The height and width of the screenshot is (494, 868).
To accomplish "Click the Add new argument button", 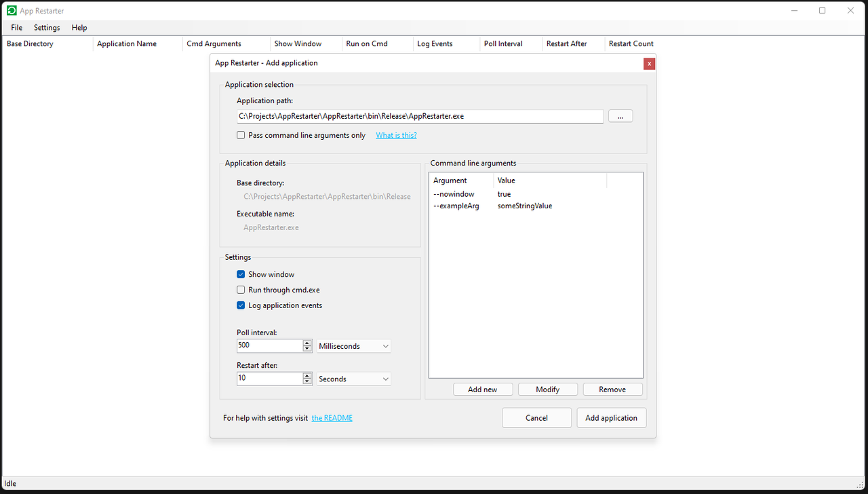I will [483, 389].
